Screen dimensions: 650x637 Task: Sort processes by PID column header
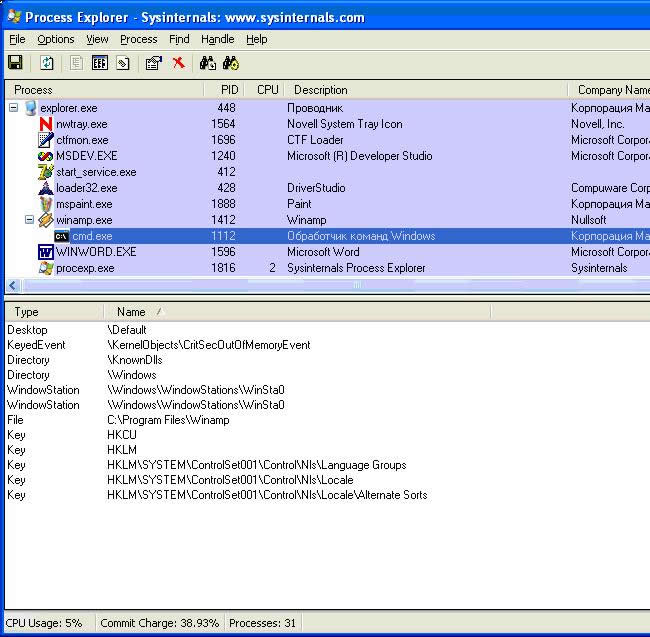pos(229,90)
